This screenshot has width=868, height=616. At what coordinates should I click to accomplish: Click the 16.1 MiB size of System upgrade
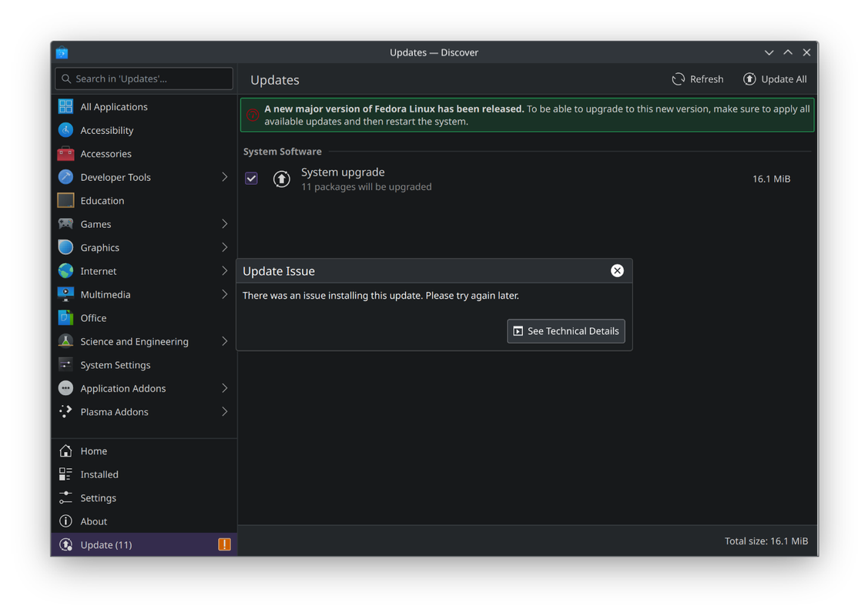(771, 179)
